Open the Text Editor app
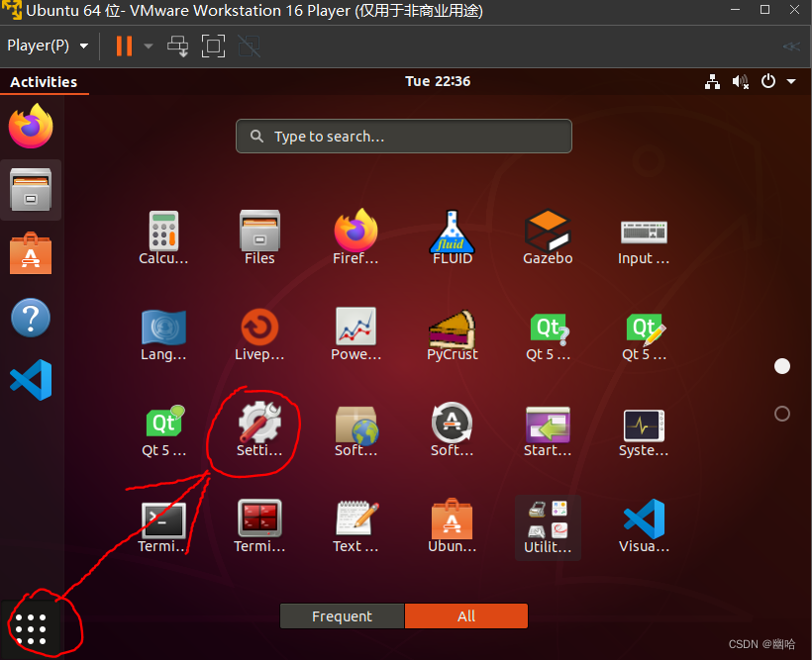Viewport: 812px width, 660px height. [x=355, y=526]
